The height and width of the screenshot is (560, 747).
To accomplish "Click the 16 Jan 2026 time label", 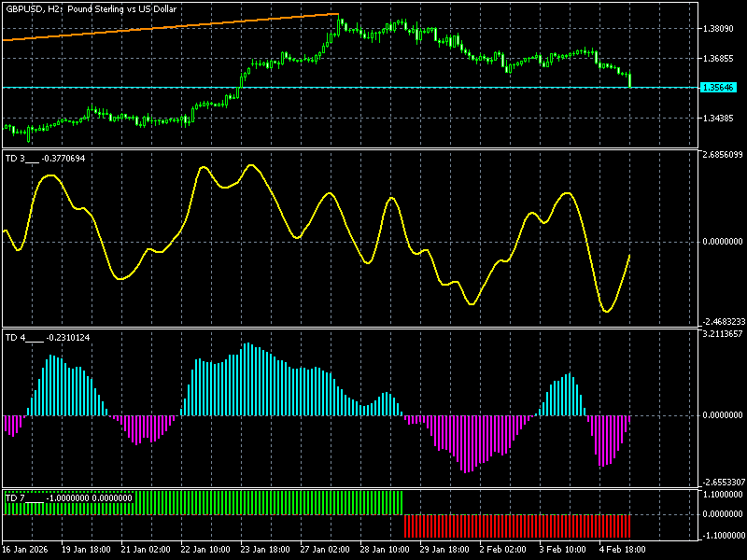I will (x=25, y=550).
